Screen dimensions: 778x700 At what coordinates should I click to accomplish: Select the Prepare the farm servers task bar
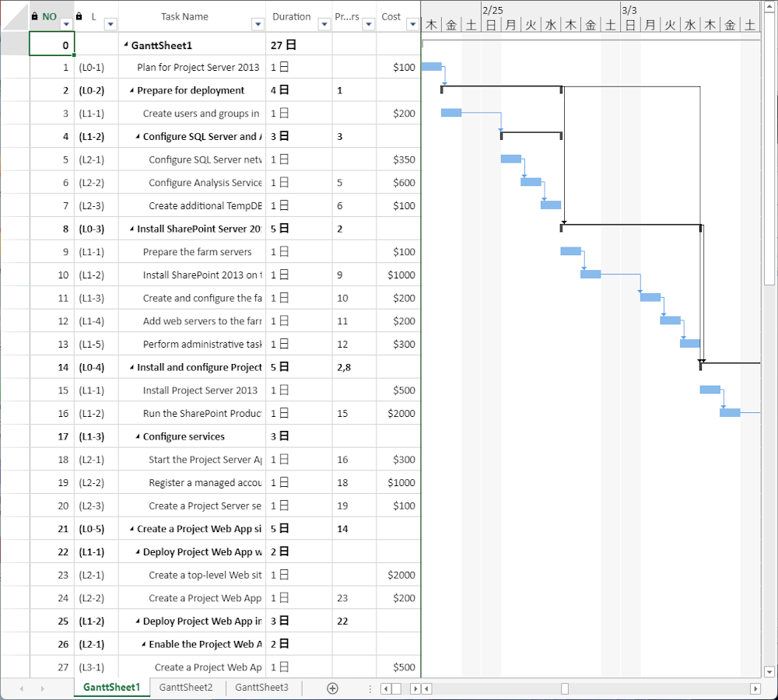pos(570,251)
